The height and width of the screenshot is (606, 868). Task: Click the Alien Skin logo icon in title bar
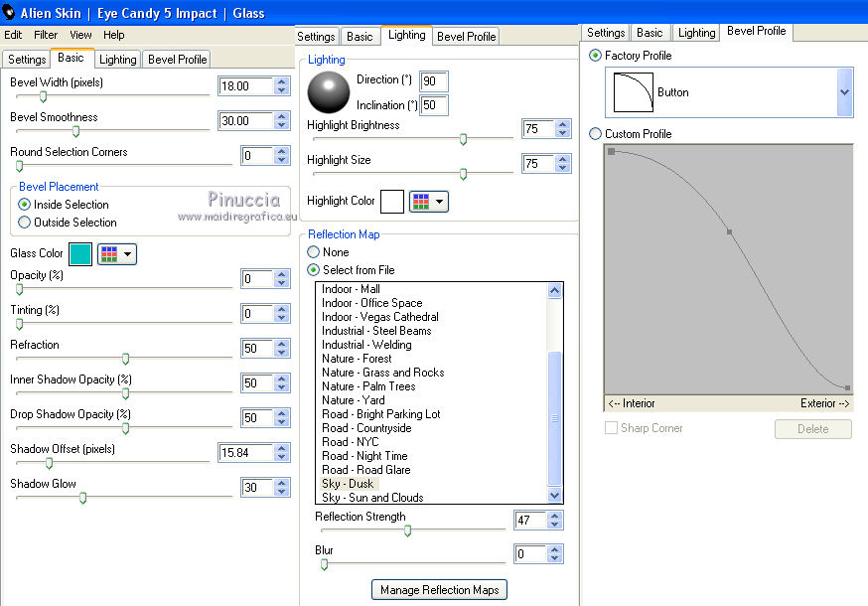(x=9, y=12)
